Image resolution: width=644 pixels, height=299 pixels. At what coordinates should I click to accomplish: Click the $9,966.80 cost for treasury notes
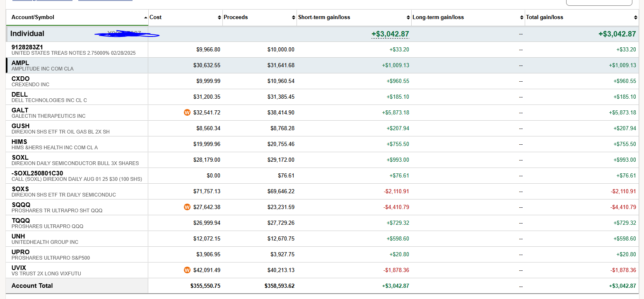pos(208,49)
